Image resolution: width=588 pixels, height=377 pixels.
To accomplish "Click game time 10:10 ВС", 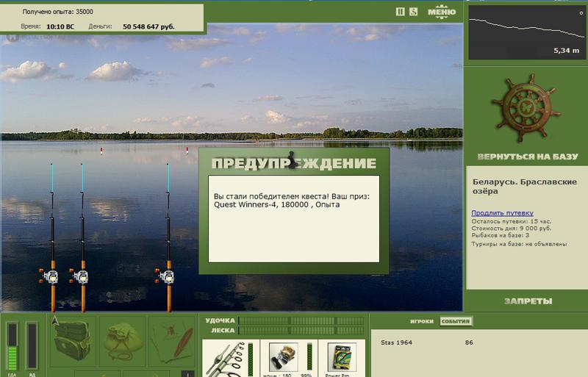I will tap(60, 26).
